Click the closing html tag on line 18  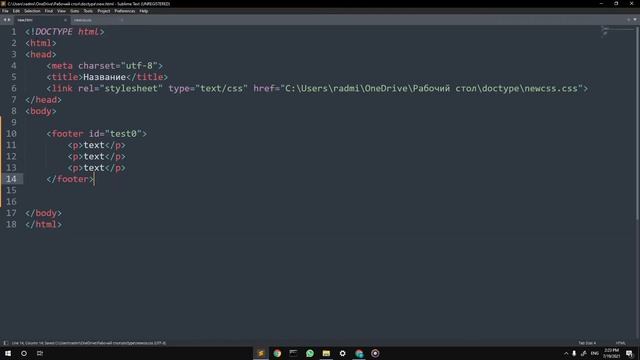tap(43, 224)
